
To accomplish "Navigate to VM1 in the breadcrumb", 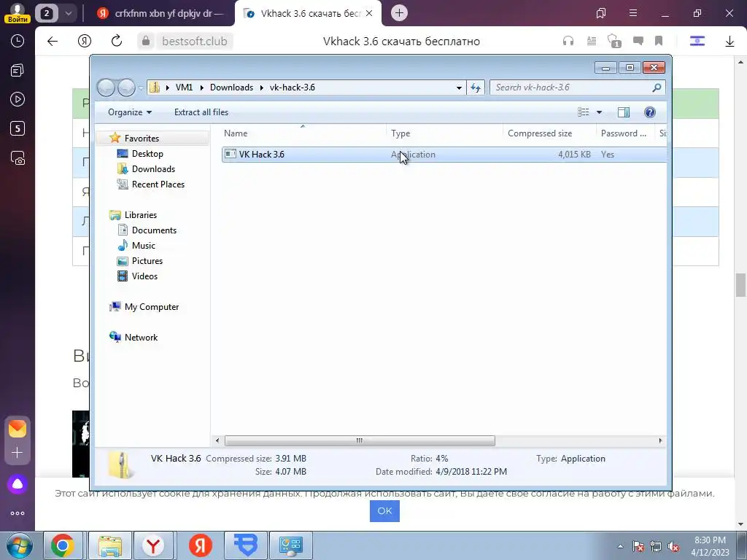I will [184, 87].
